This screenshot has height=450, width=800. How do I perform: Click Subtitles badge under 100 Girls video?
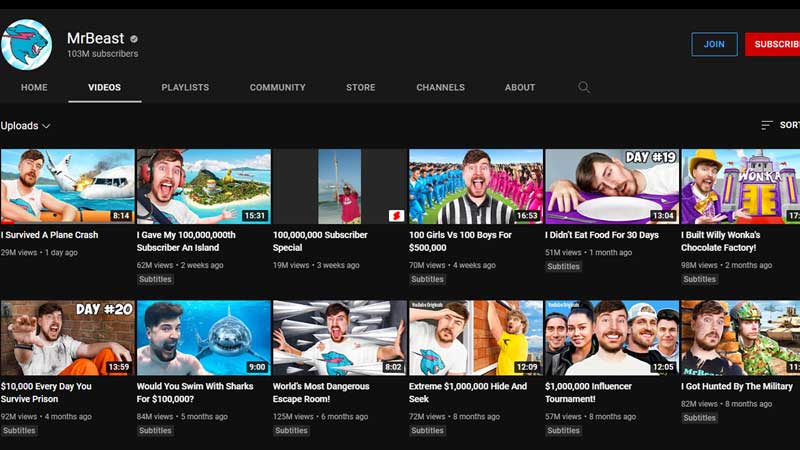click(428, 279)
